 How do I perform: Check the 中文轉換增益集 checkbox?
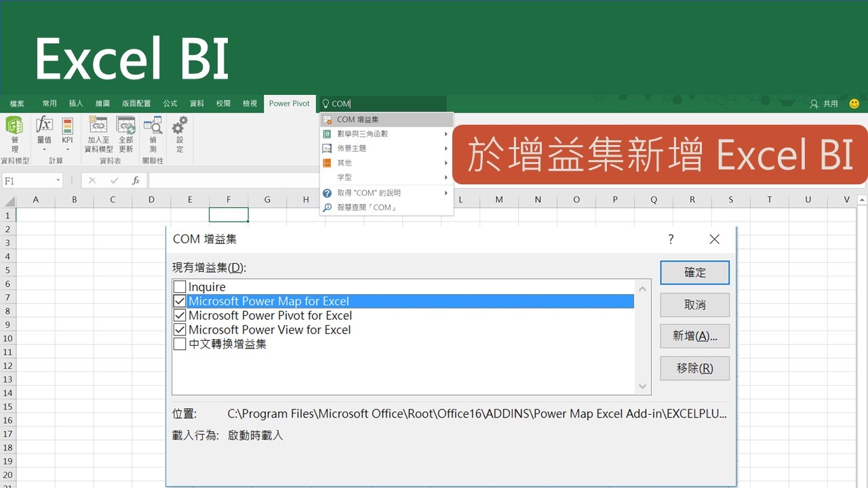pyautogui.click(x=180, y=344)
